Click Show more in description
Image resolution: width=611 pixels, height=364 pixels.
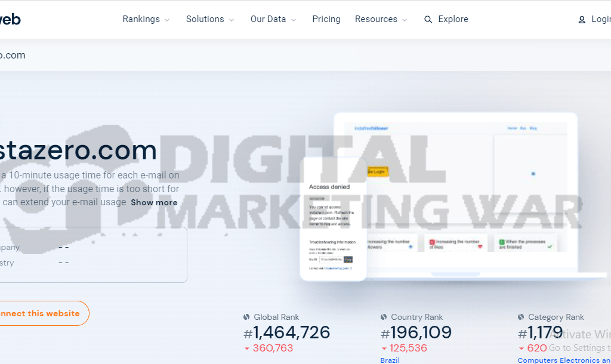point(154,203)
